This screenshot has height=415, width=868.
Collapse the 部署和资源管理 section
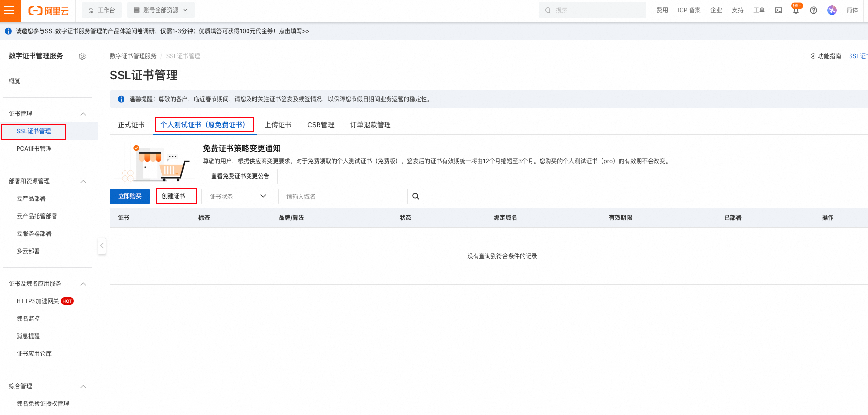coord(83,181)
